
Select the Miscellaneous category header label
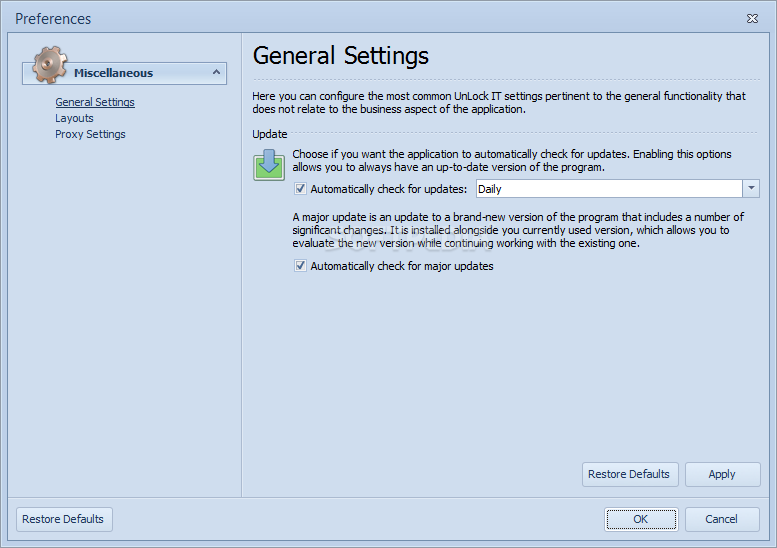coord(113,73)
